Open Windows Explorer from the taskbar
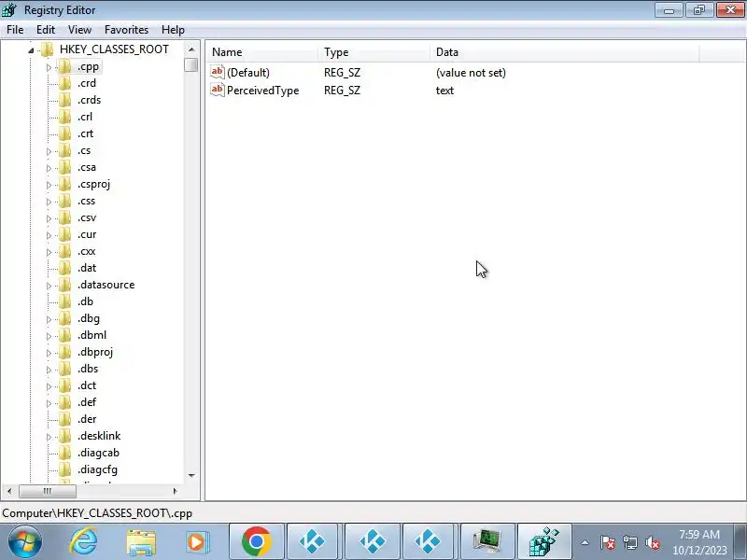This screenshot has width=747, height=560. (x=141, y=542)
